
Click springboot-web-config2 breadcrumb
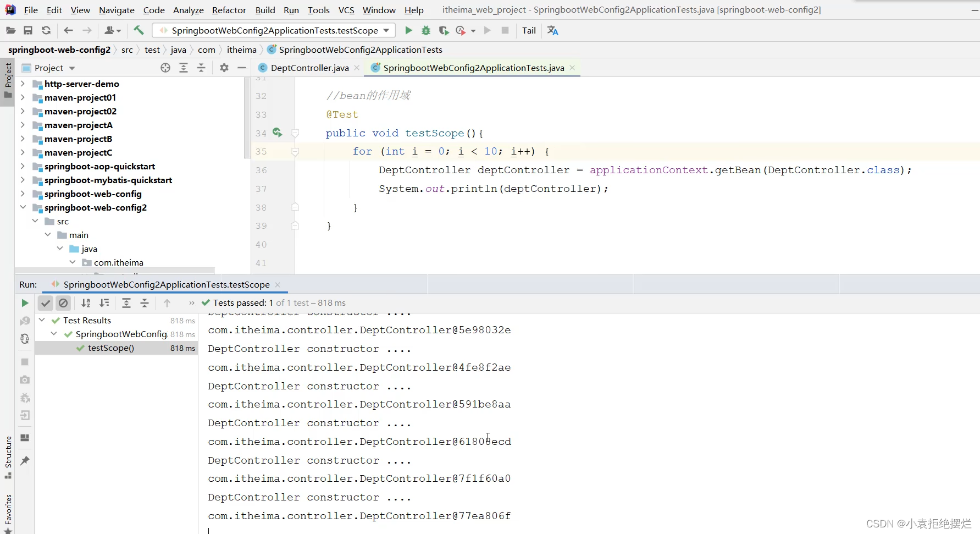pyautogui.click(x=59, y=49)
